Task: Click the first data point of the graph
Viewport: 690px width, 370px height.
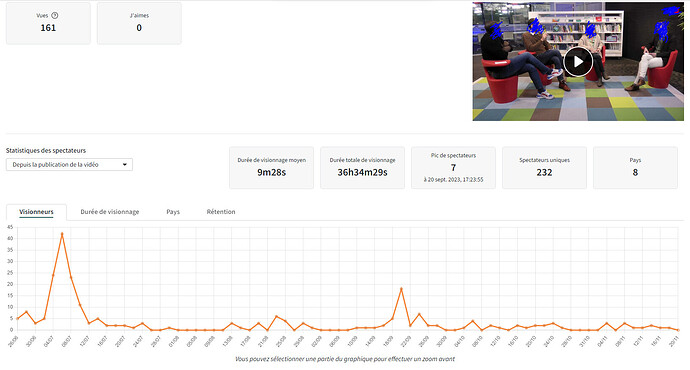Action: tap(18, 319)
